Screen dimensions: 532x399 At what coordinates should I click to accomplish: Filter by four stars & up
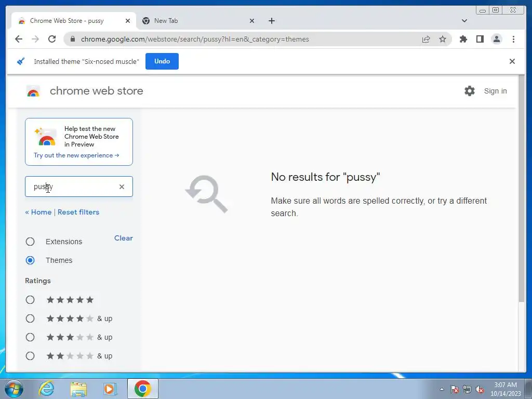pyautogui.click(x=30, y=318)
